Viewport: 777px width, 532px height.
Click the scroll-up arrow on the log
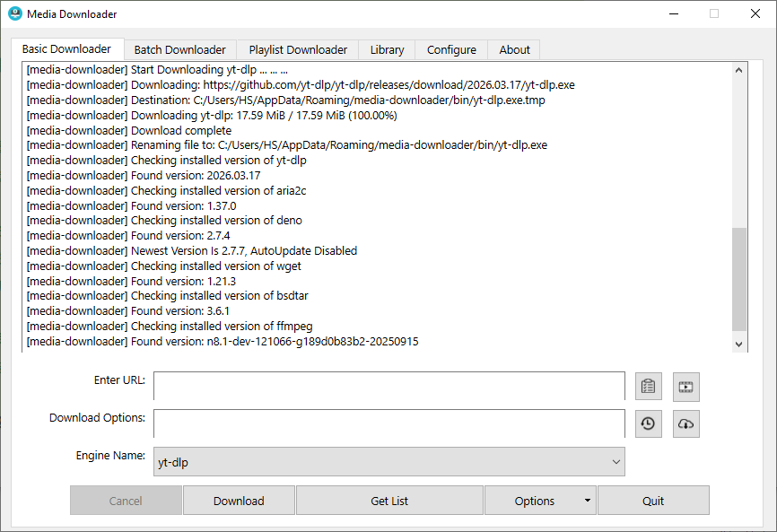click(x=738, y=68)
